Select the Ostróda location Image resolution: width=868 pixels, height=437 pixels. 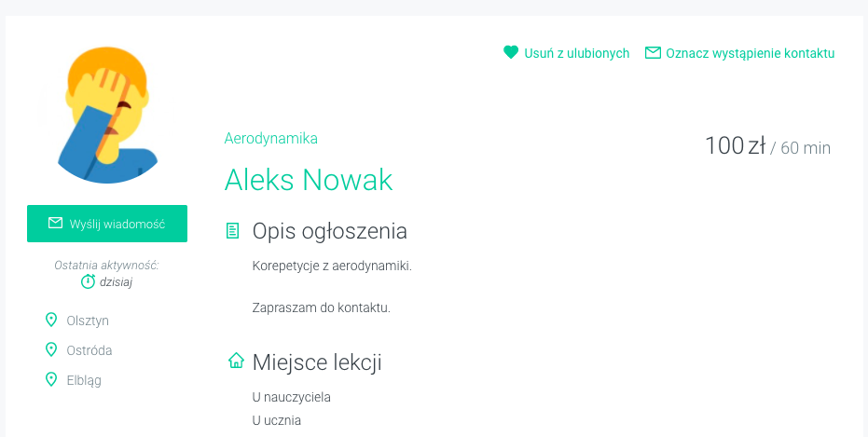tap(90, 350)
